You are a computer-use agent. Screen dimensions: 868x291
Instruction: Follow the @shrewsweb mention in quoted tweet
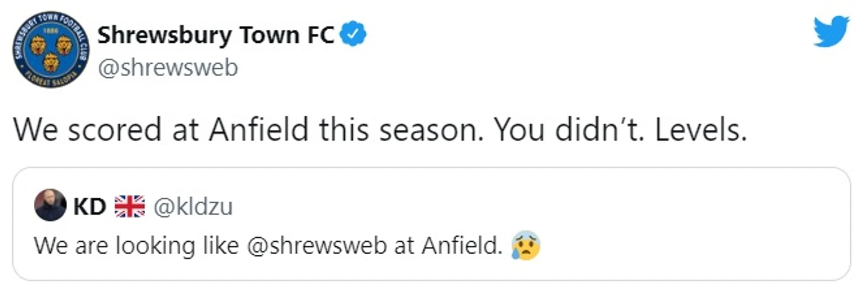click(316, 245)
